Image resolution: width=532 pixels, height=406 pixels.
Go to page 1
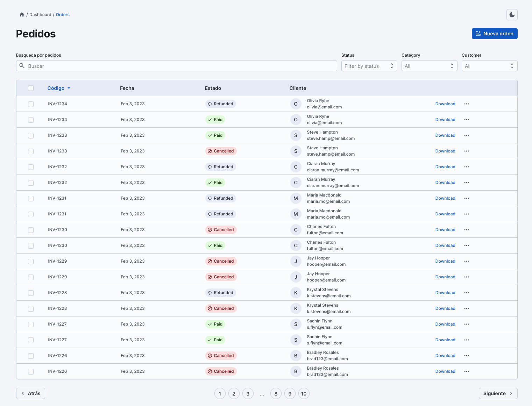pos(220,393)
